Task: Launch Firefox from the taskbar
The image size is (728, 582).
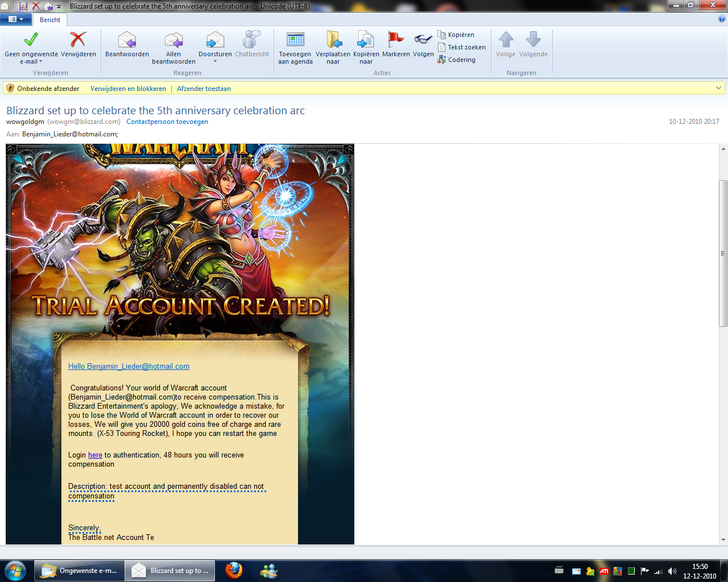Action: click(x=233, y=571)
